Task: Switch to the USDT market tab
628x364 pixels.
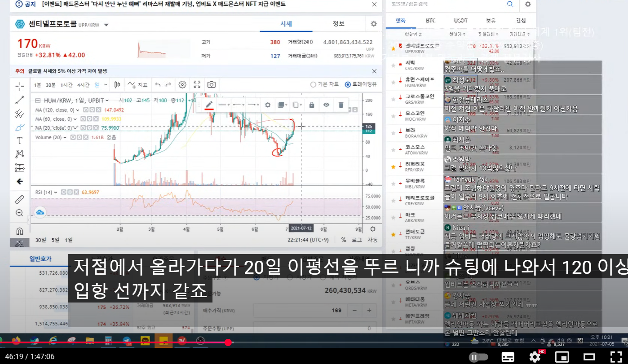Action: (460, 21)
